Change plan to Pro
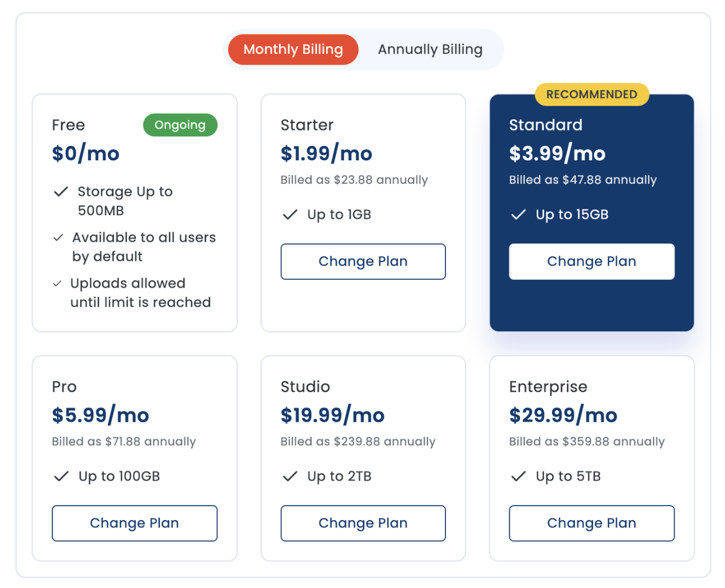The width and height of the screenshot is (725, 588). [134, 523]
